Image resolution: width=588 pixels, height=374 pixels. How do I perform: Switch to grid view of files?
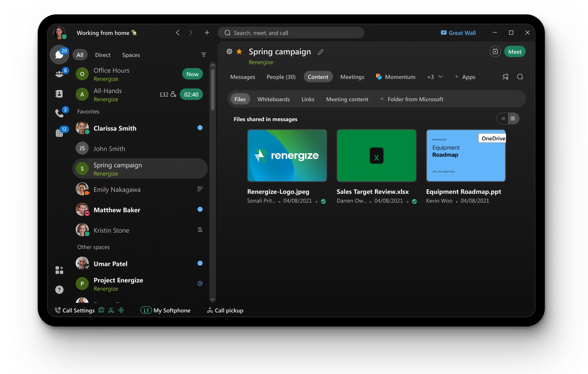tap(513, 118)
